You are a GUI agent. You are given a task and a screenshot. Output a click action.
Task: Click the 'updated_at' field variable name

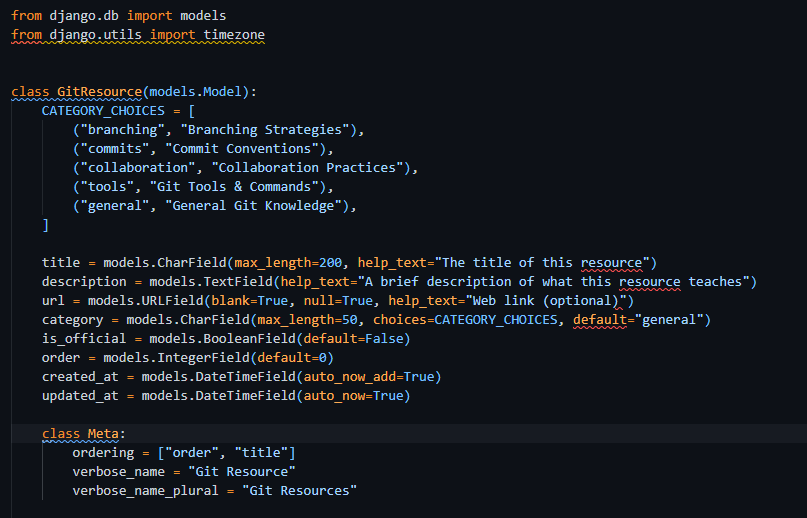tap(80, 396)
